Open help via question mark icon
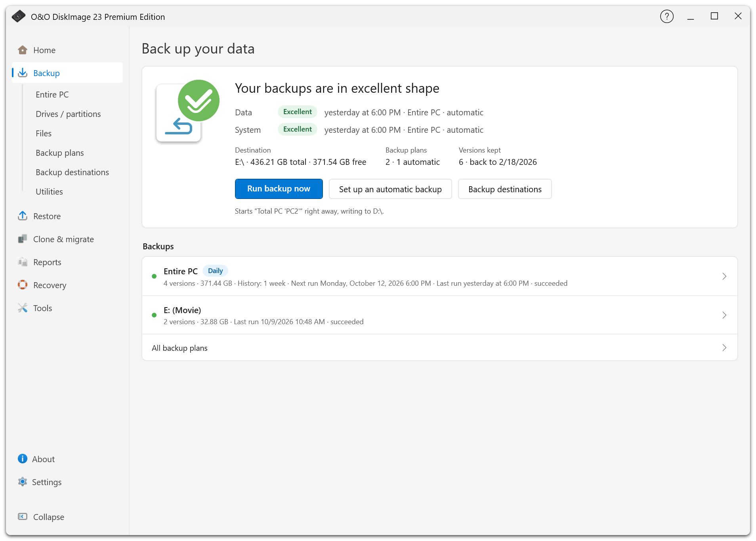This screenshot has height=541, width=756. [667, 16]
